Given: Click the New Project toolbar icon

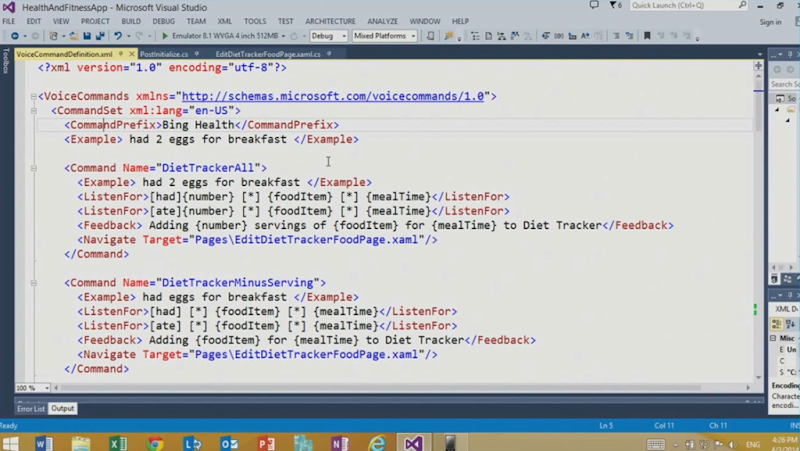Looking at the screenshot, I should (x=53, y=36).
